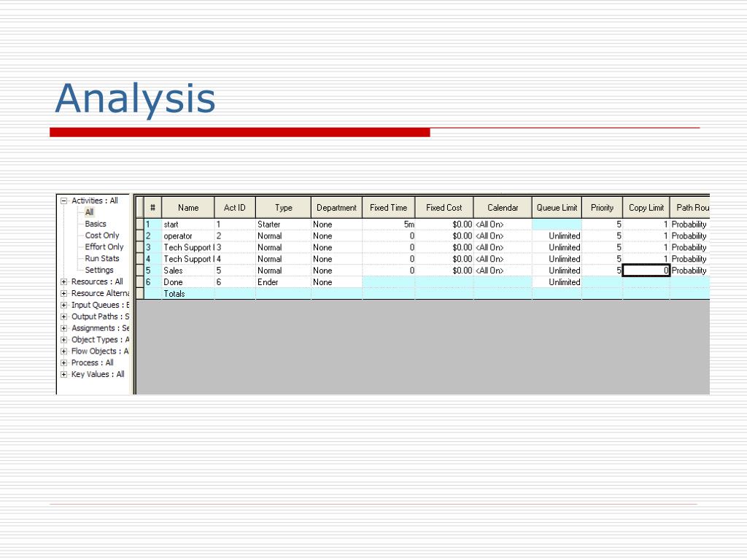The image size is (747, 560).
Task: Click the Copy Limit column header
Action: pyautogui.click(x=646, y=208)
